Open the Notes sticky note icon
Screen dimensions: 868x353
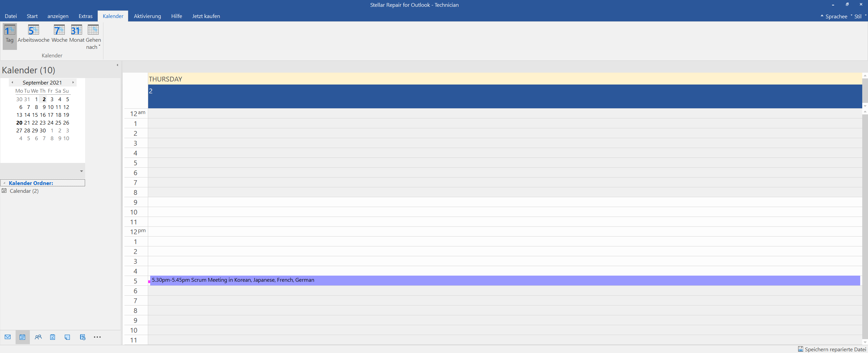[x=67, y=337]
